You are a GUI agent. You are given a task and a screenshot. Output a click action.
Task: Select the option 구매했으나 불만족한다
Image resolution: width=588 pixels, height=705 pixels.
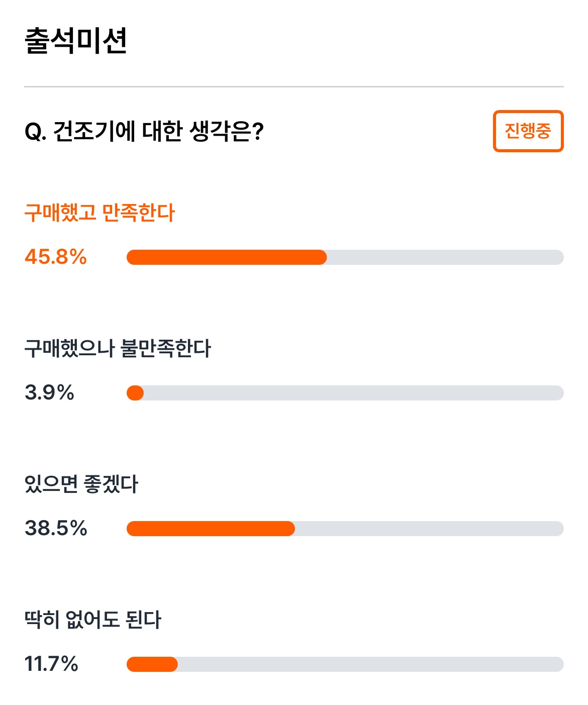(118, 348)
